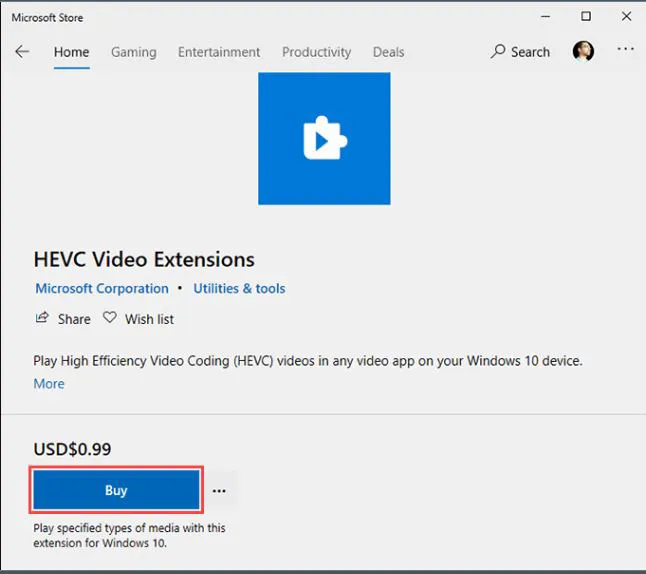Open the ellipsis options beside Buy
The height and width of the screenshot is (574, 646).
[220, 491]
